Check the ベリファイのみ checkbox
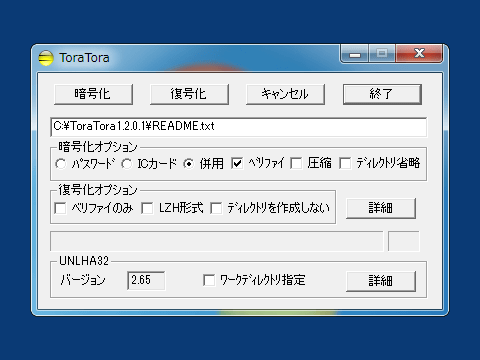Screen dimensions: 480x360 (x=60, y=208)
